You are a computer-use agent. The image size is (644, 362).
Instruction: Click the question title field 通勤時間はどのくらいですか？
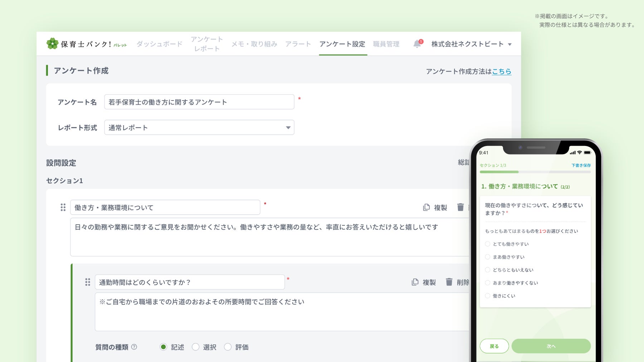point(190,282)
